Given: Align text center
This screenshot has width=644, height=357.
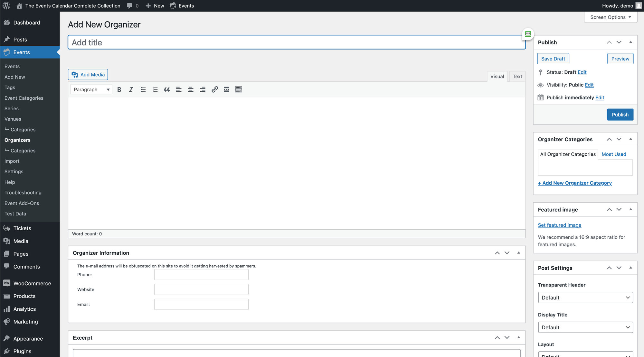Looking at the screenshot, I should point(191,89).
